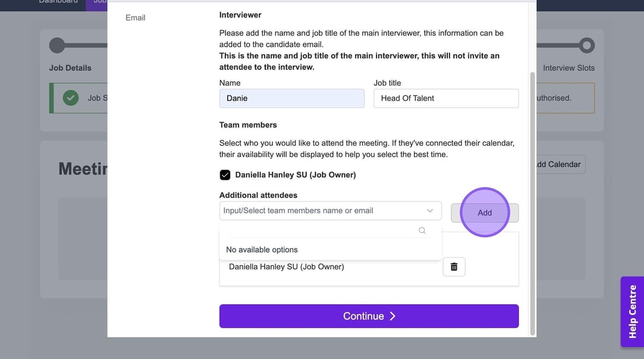Select the Interview Slots step circle
This screenshot has height=359, width=644.
point(586,45)
